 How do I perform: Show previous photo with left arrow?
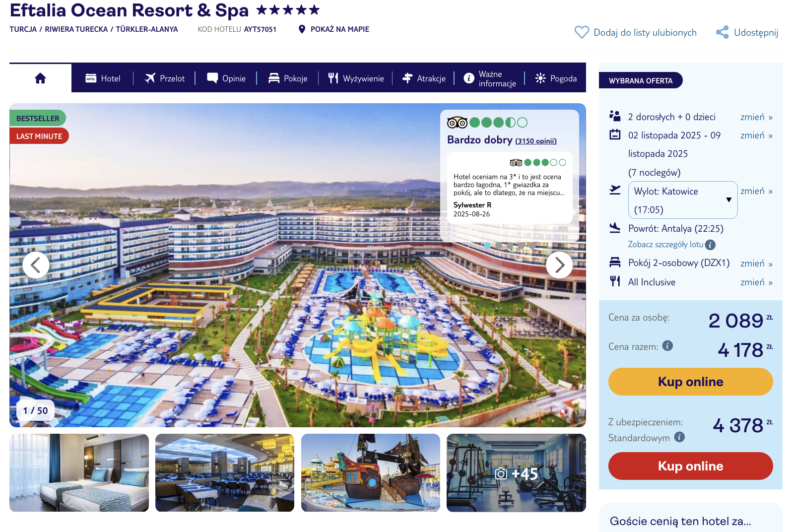pyautogui.click(x=36, y=265)
